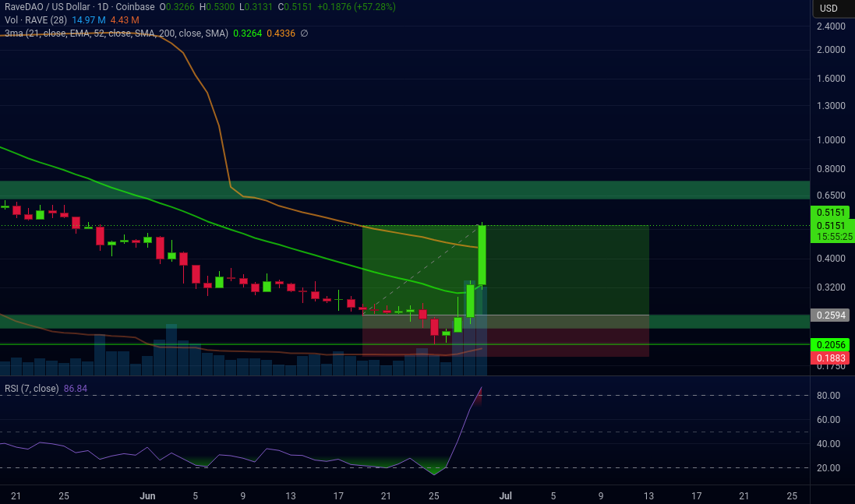
Task: Click the 2.4000 price axis label
Action: [x=831, y=26]
